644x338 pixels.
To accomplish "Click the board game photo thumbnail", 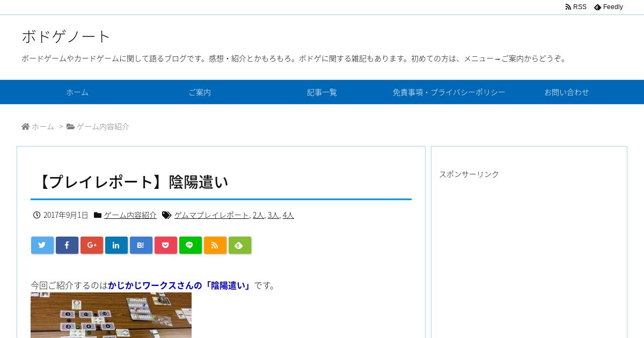I will (x=111, y=315).
